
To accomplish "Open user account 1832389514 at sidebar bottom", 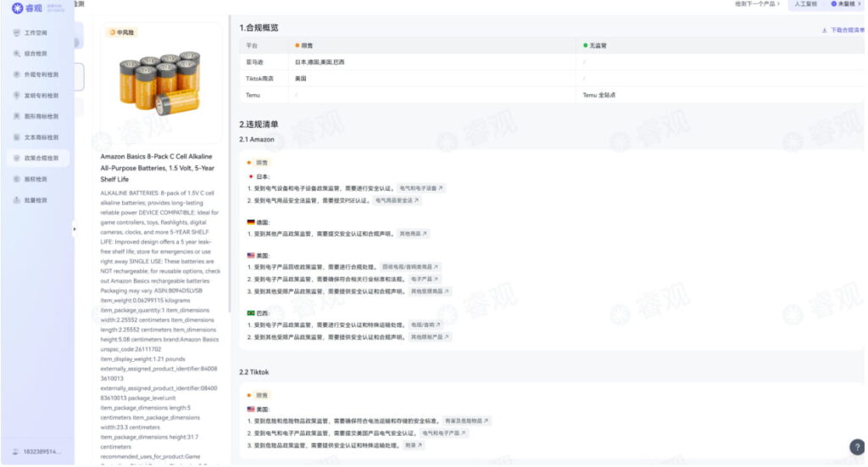I will (x=37, y=452).
